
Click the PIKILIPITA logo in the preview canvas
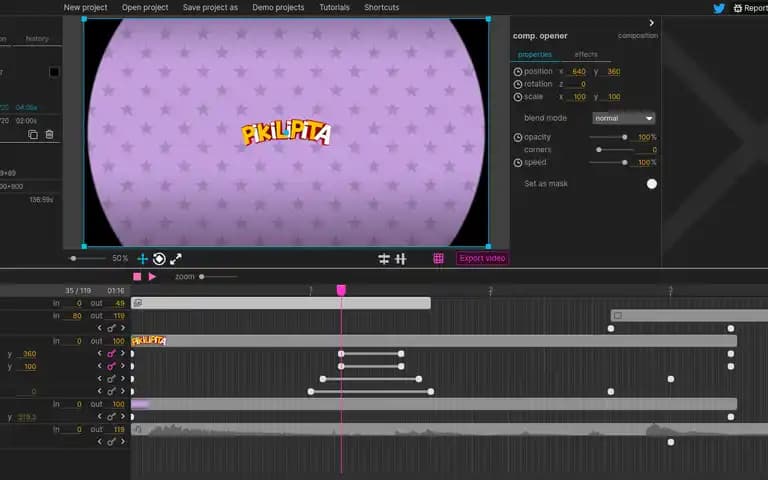pyautogui.click(x=286, y=132)
